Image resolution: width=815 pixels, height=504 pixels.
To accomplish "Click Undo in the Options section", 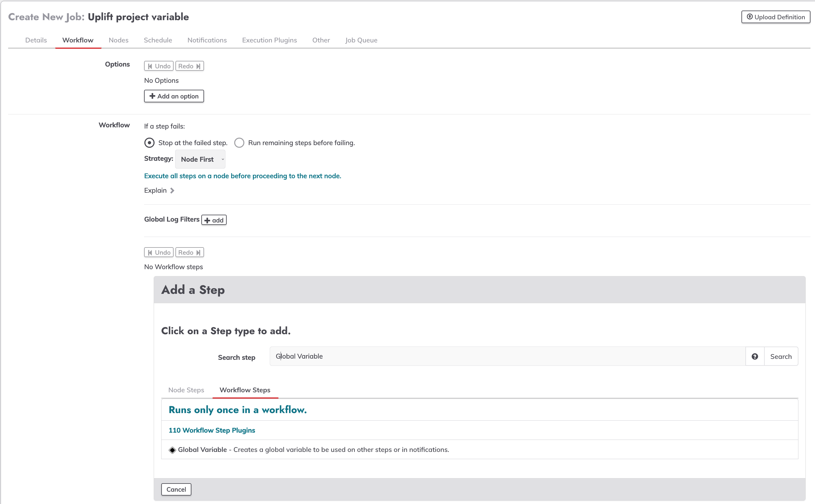I will (159, 66).
